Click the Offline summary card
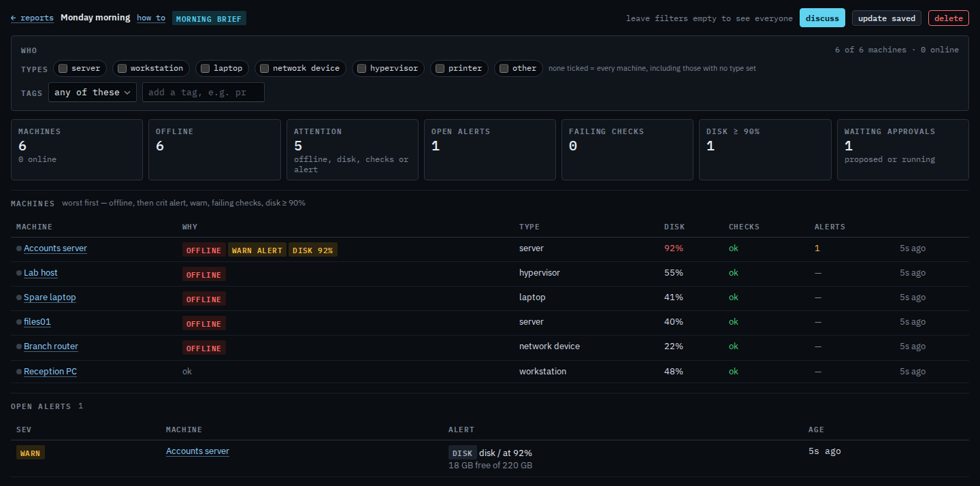This screenshot has width=980, height=486. click(214, 150)
